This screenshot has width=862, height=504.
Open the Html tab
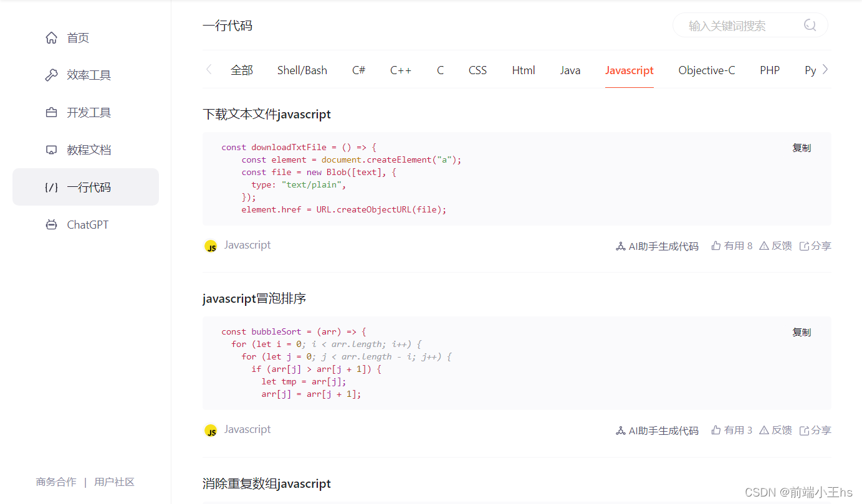(x=524, y=70)
